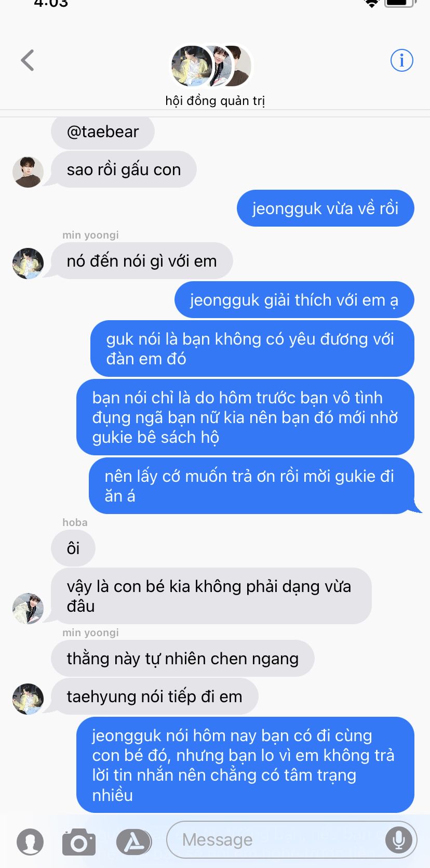Tap avatar beside 'sao rồi gấu con'
The width and height of the screenshot is (430, 868).
[x=28, y=172]
